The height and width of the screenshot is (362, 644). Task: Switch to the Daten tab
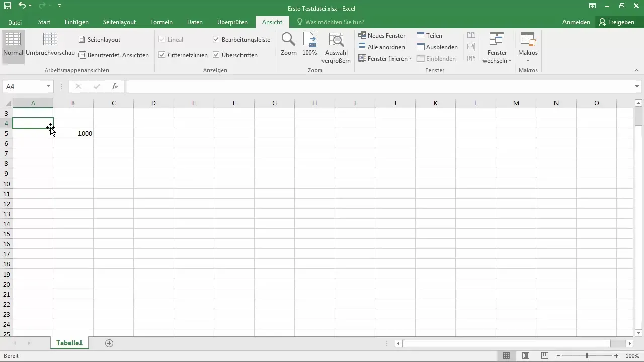pos(195,22)
